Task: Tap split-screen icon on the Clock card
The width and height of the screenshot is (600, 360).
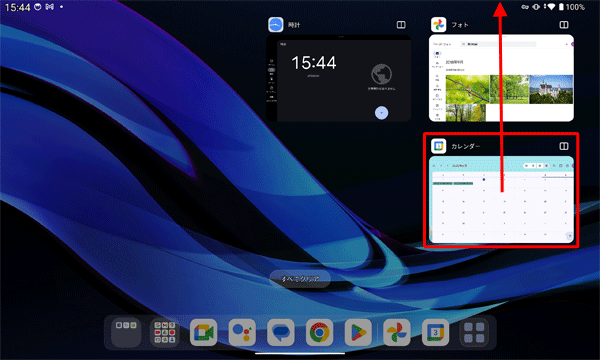Action: point(401,25)
